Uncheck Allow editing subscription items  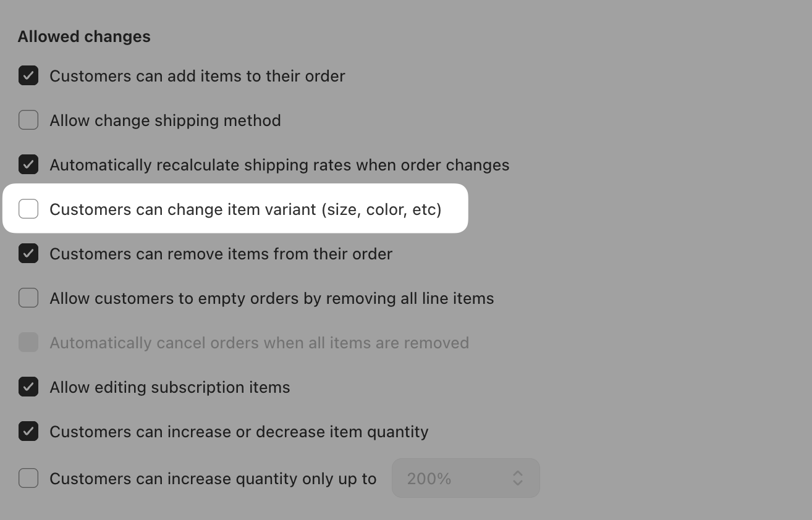(28, 387)
